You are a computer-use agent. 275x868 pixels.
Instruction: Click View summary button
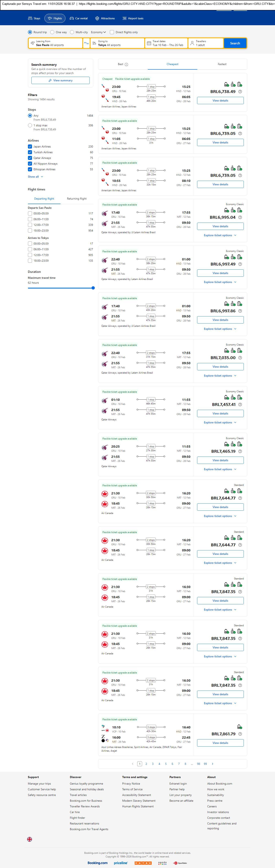(x=60, y=81)
